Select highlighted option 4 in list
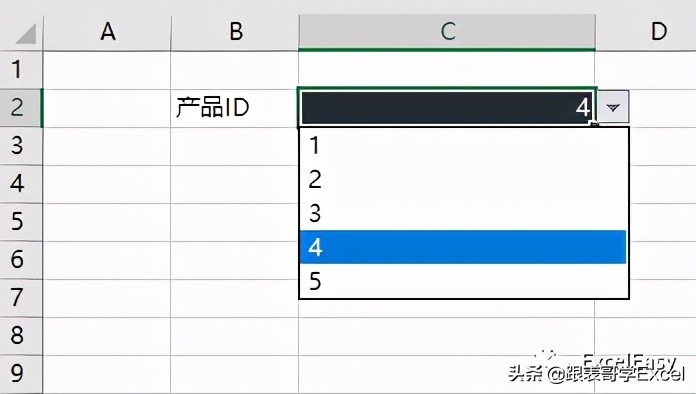Screen dimensions: 696x394 464,247
